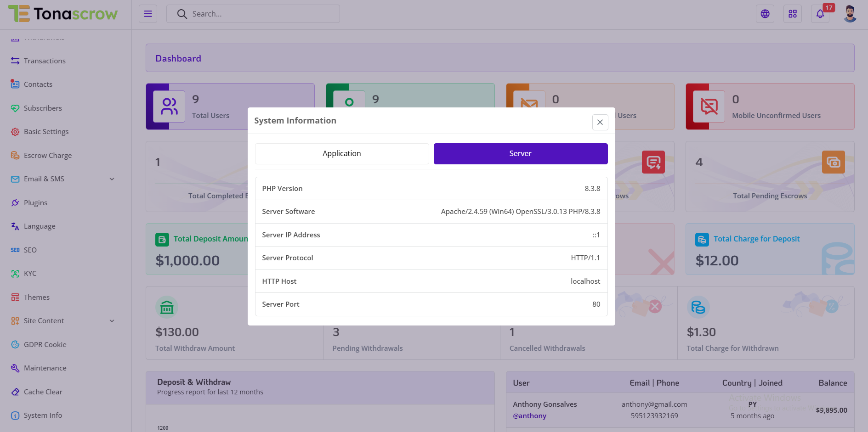The image size is (868, 432).
Task: Open the notifications bell icon
Action: [820, 14]
